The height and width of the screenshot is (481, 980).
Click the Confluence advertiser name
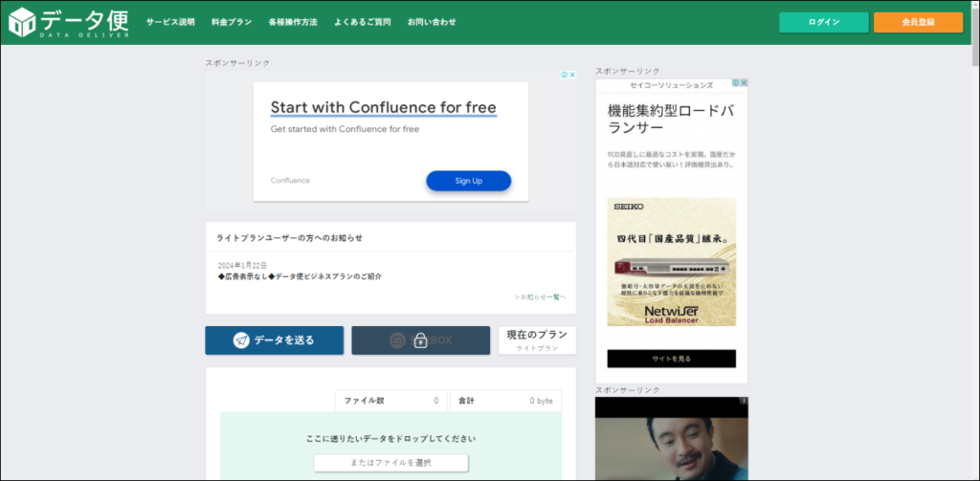(x=290, y=181)
